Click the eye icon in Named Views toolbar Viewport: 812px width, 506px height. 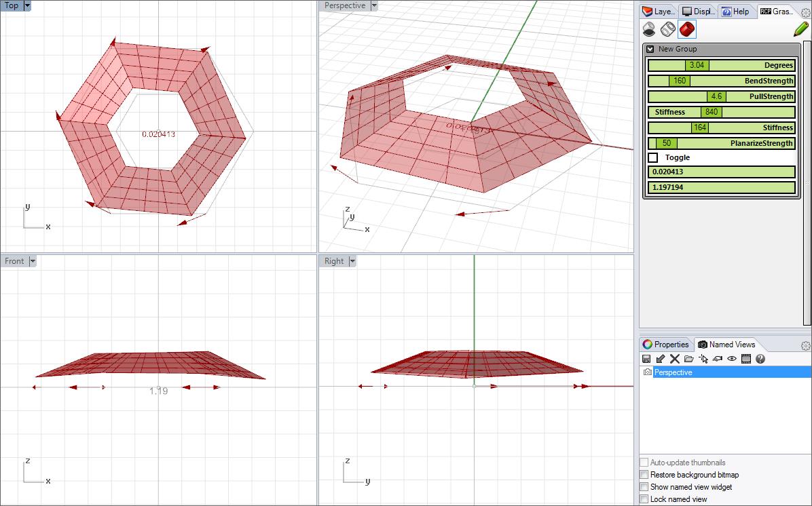coord(732,359)
